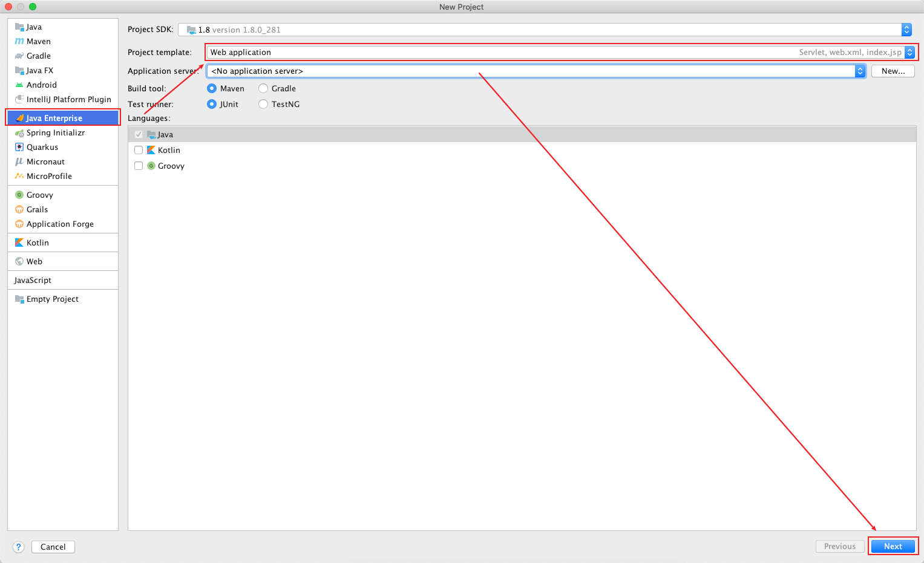Click the Maven label beside build tool radio
Viewport: 924px width, 563px height.
coord(232,88)
